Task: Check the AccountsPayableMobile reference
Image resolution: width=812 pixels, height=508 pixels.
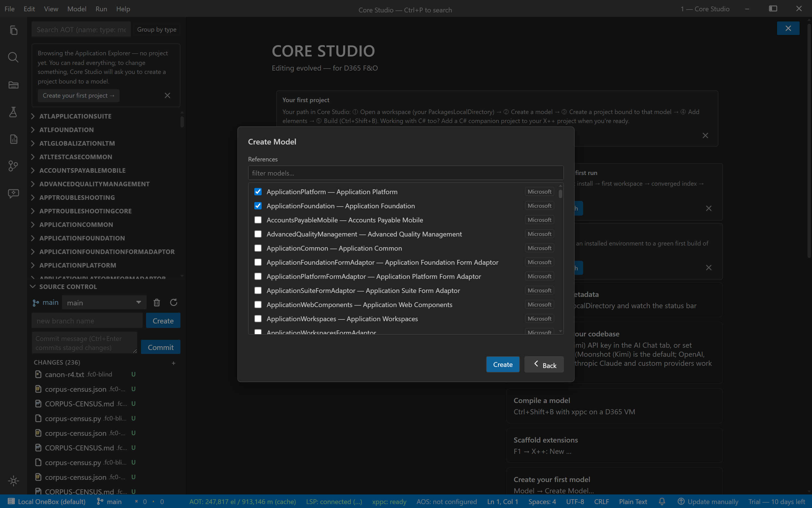Action: pos(258,220)
